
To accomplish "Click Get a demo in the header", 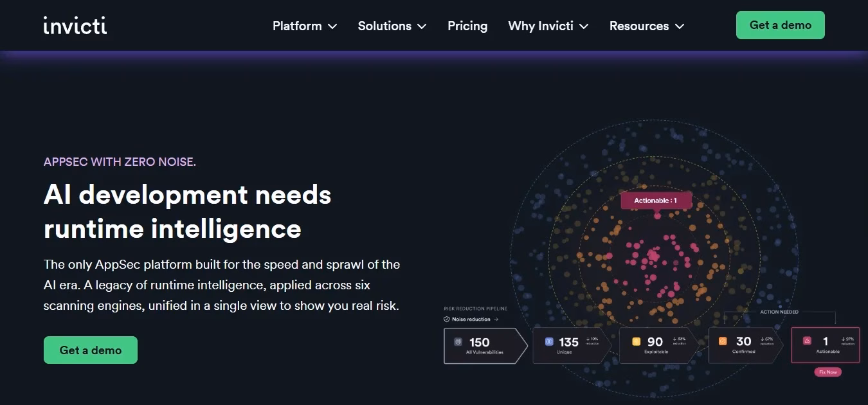I will pyautogui.click(x=781, y=25).
